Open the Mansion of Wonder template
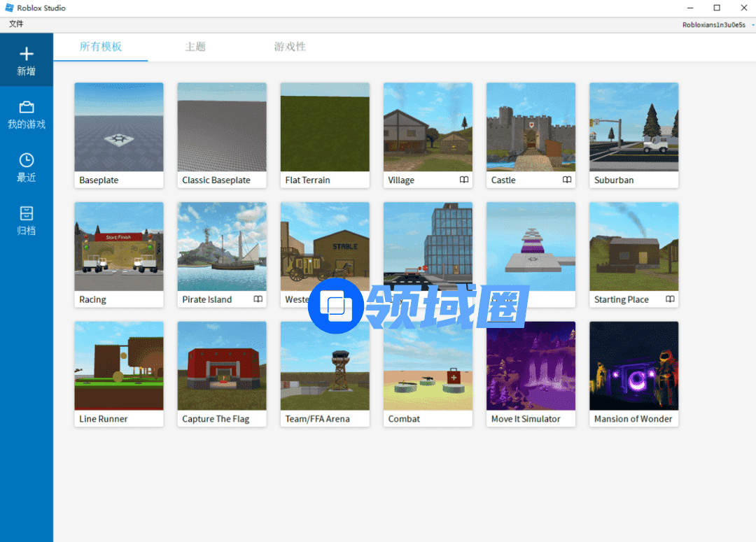 (x=633, y=366)
